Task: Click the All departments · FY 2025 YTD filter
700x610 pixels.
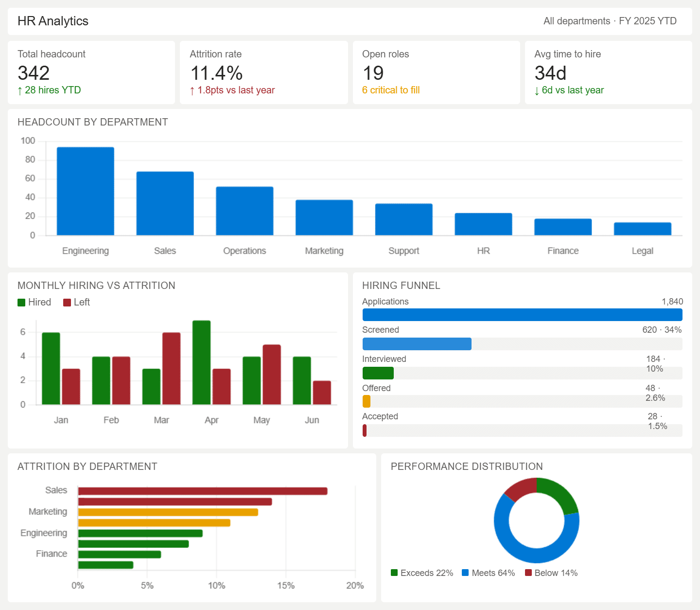Action: [610, 21]
